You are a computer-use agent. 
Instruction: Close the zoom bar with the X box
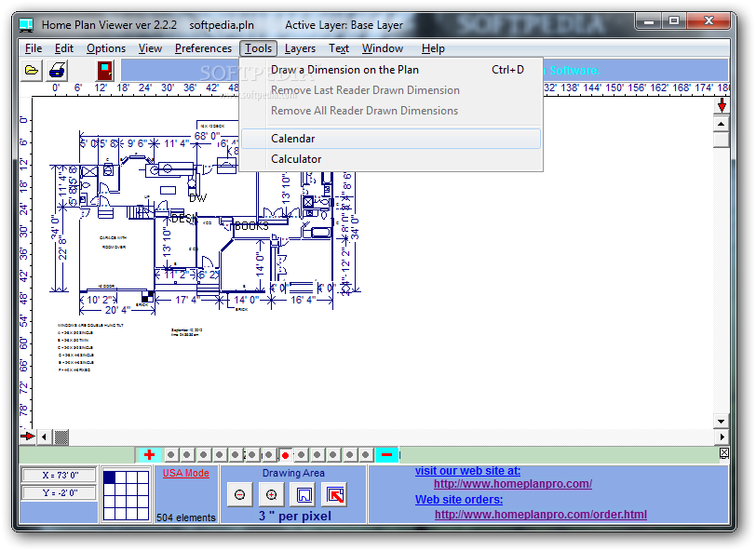pyautogui.click(x=723, y=453)
